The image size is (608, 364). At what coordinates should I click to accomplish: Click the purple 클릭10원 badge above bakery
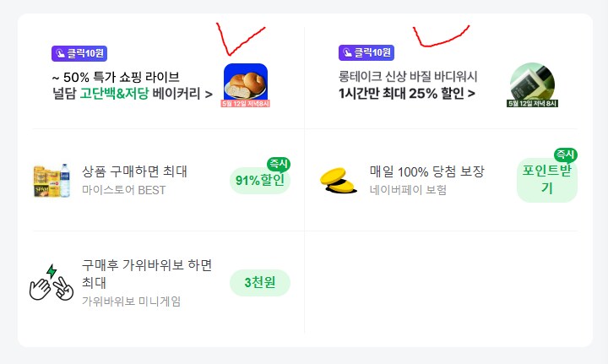point(79,53)
